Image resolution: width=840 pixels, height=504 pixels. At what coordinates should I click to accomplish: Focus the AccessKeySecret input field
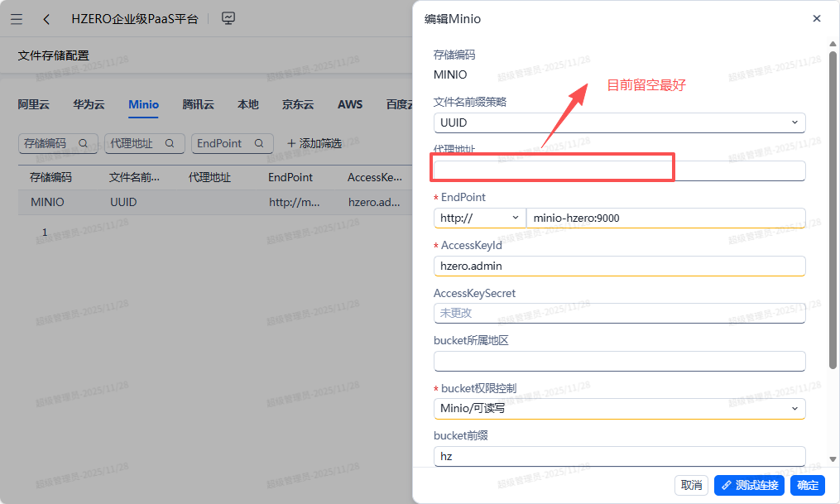point(618,314)
